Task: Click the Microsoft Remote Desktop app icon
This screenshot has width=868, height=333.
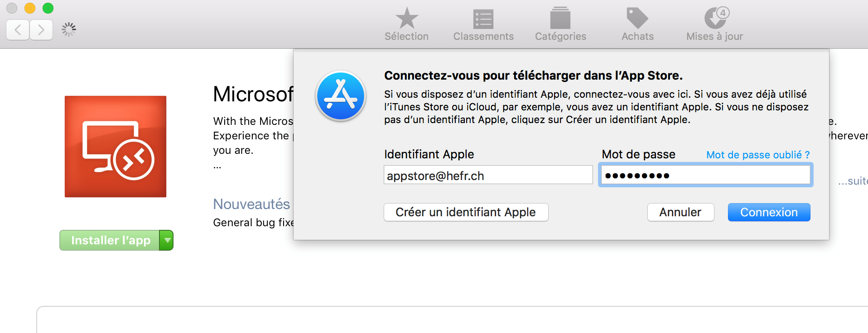Action: [116, 147]
